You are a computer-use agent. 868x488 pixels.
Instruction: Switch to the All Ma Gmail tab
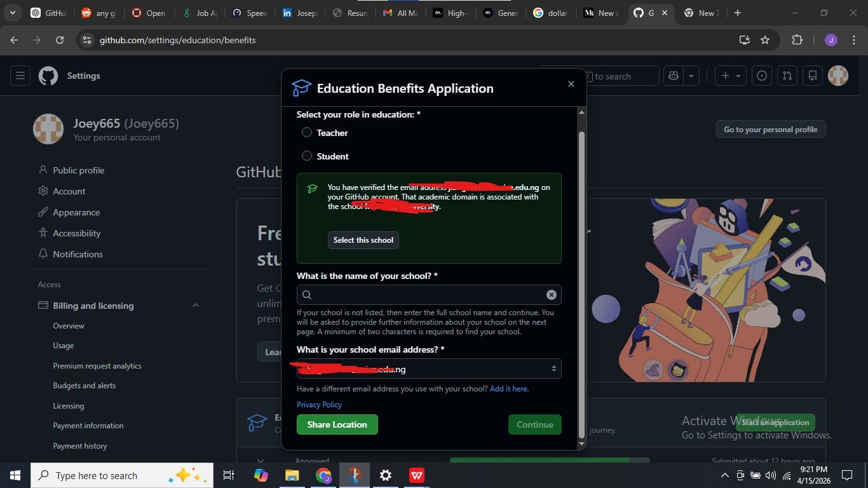(400, 13)
